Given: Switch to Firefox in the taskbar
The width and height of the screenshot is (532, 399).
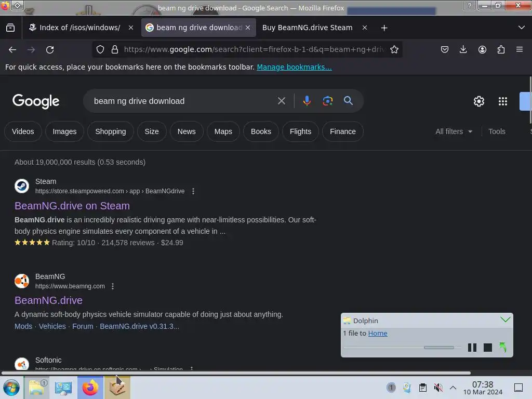Looking at the screenshot, I should [x=90, y=388].
